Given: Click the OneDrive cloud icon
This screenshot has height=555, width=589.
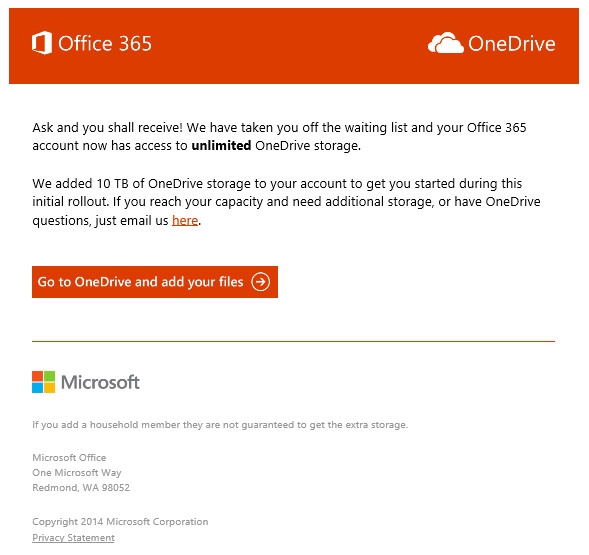Looking at the screenshot, I should (446, 43).
